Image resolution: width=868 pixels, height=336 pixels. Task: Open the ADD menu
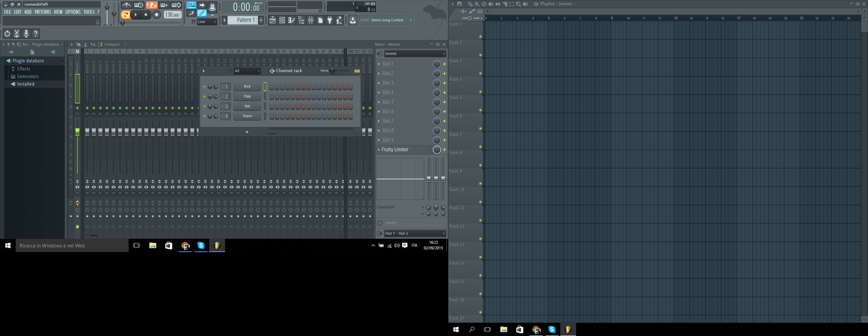(28, 12)
